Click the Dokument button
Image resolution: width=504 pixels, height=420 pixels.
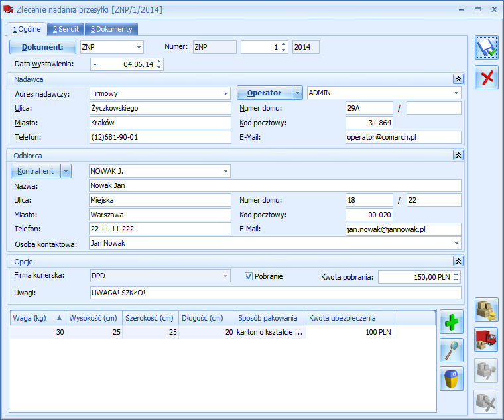pyautogui.click(x=42, y=47)
